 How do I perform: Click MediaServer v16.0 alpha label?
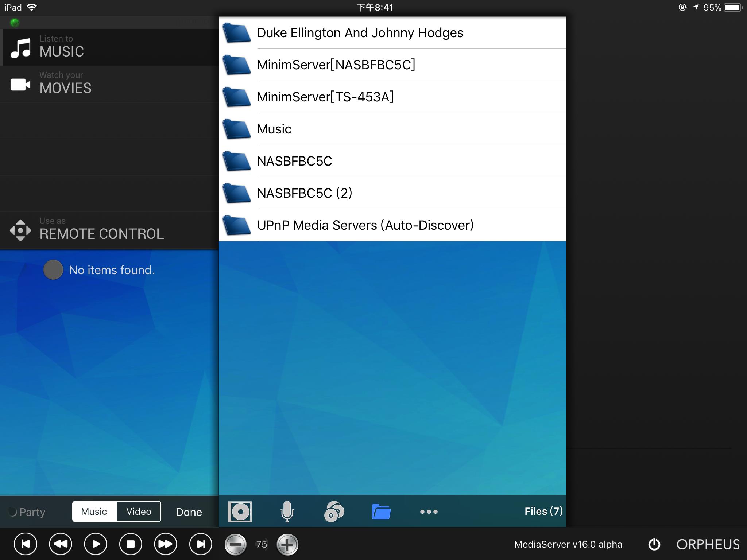click(x=568, y=544)
